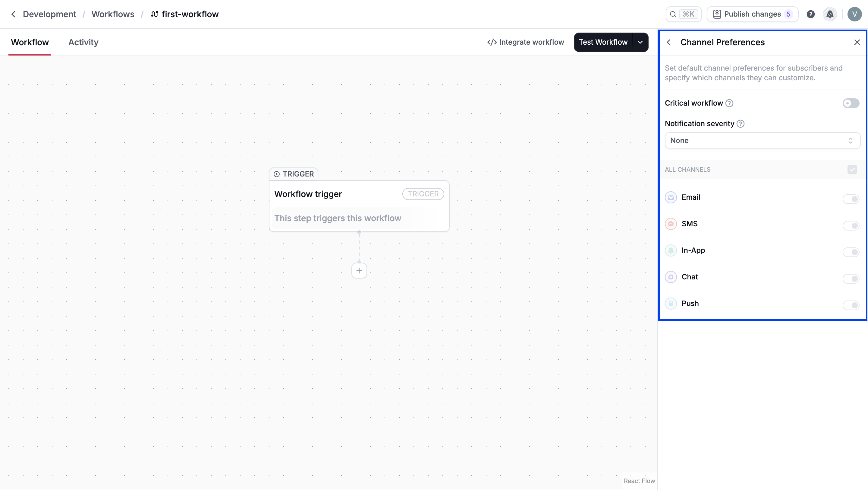Click the In-App bell icon
Screen dimensions: 868x490
671,250
